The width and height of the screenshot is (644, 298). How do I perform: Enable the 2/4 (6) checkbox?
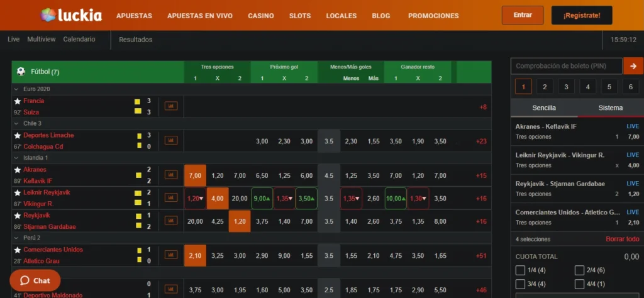[579, 270]
